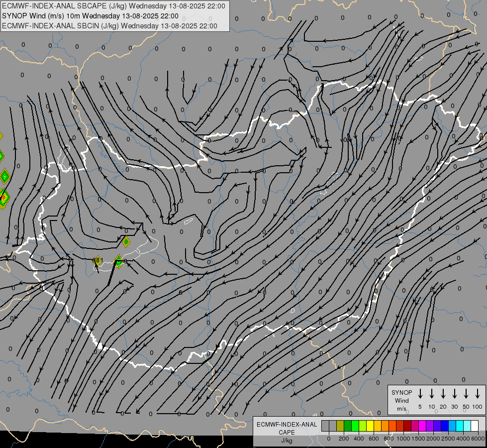Pick the dark green CAPE legend swatch
This screenshot has height=448, width=487.
click(348, 426)
